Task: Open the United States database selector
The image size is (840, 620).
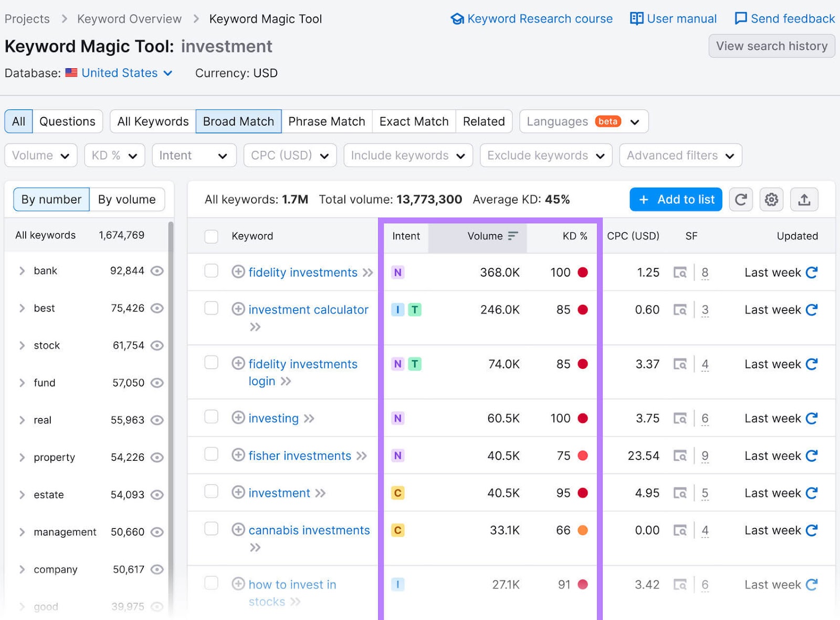Action: (120, 73)
